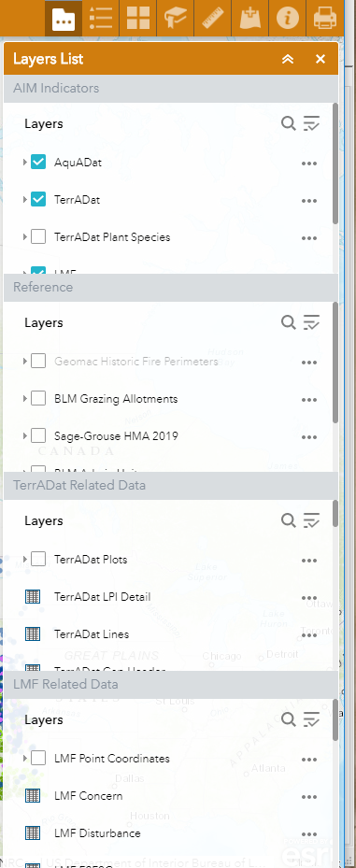The width and height of the screenshot is (356, 868).
Task: Open the Layers List folder widget
Action: pos(64,19)
